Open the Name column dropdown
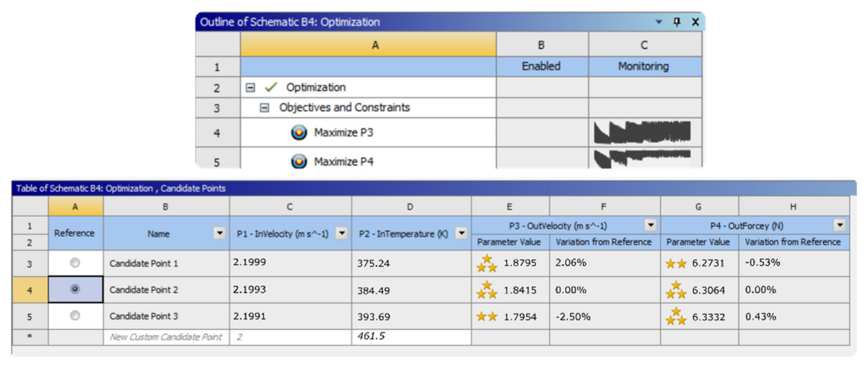868x367 pixels. coord(220,233)
